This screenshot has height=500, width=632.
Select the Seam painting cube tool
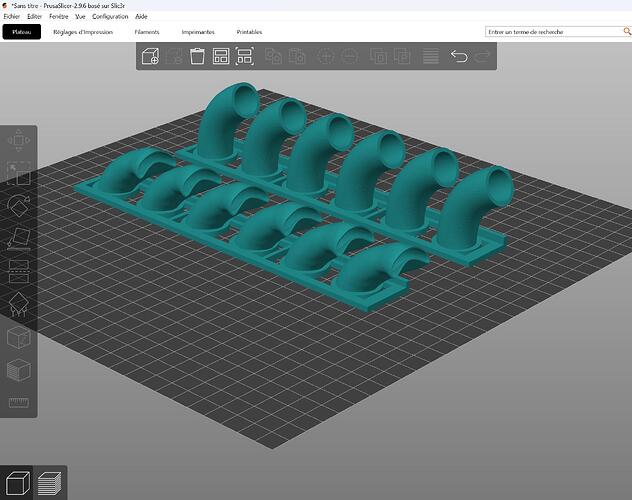[19, 337]
